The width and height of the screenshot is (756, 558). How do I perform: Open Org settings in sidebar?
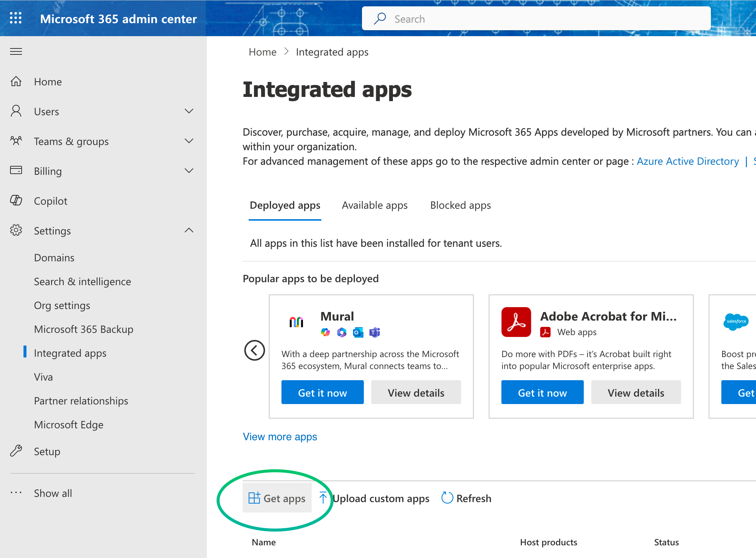click(62, 305)
